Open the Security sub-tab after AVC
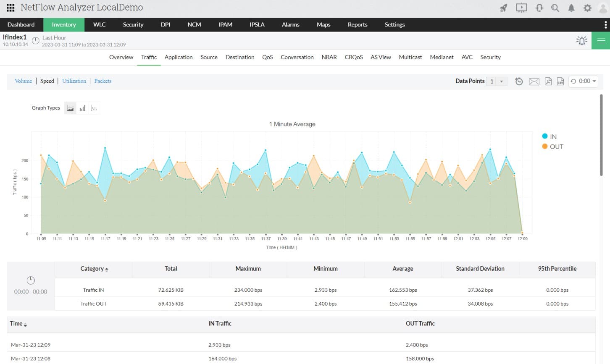 490,58
